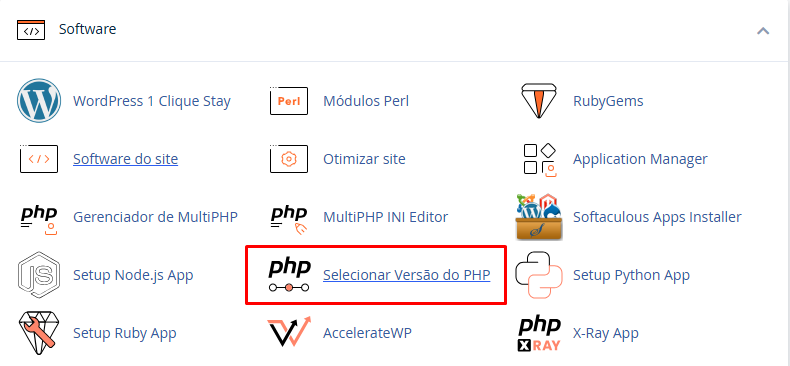Click the Software section header title

[88, 29]
